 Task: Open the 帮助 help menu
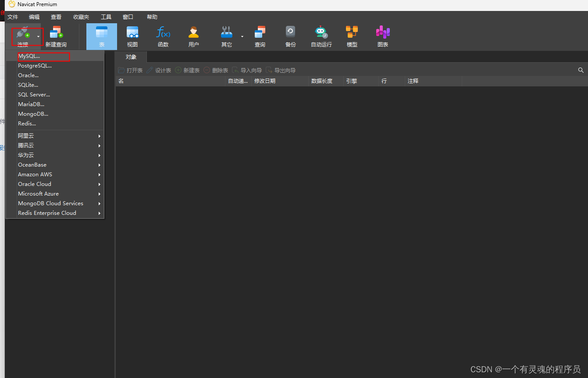pyautogui.click(x=152, y=17)
